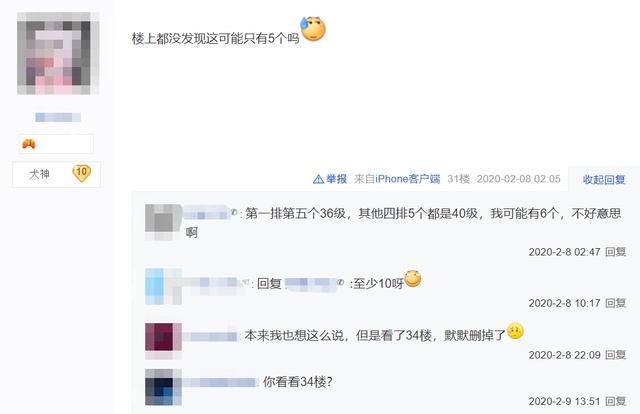
Task: Collapse replies with 收起回复
Action: coord(604,180)
